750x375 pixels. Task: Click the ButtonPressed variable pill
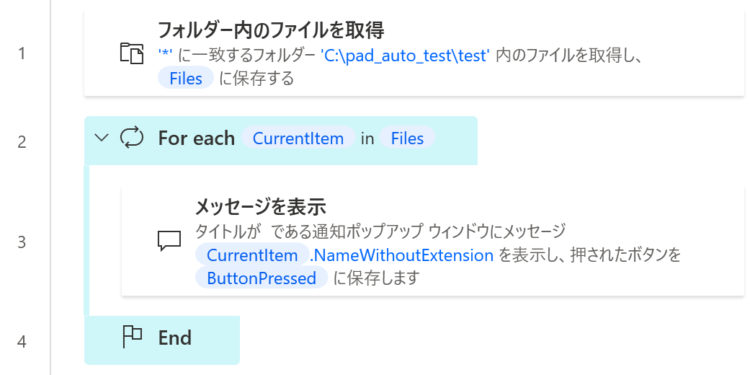click(261, 278)
